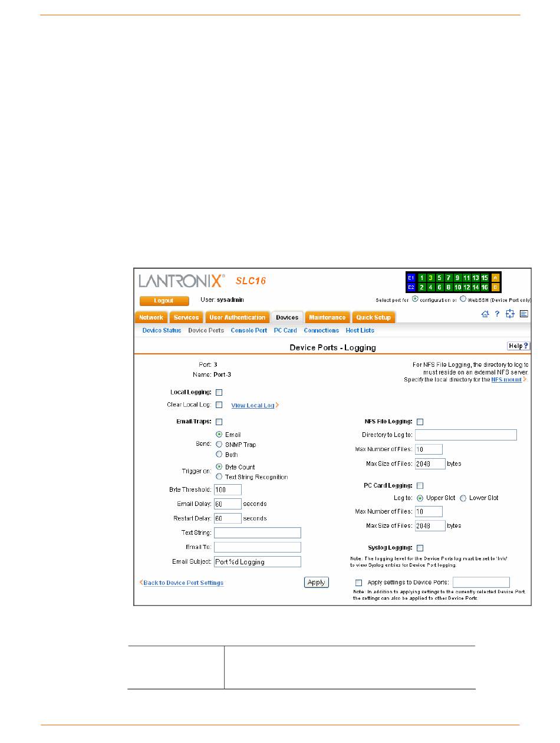
Task: Select port 2 in the port grid
Action: pyautogui.click(x=422, y=287)
